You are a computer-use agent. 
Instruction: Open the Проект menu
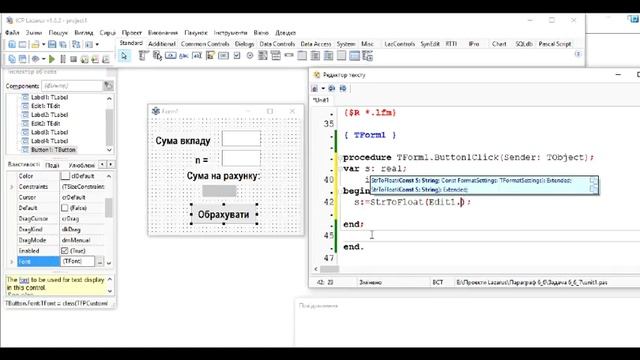click(x=132, y=33)
